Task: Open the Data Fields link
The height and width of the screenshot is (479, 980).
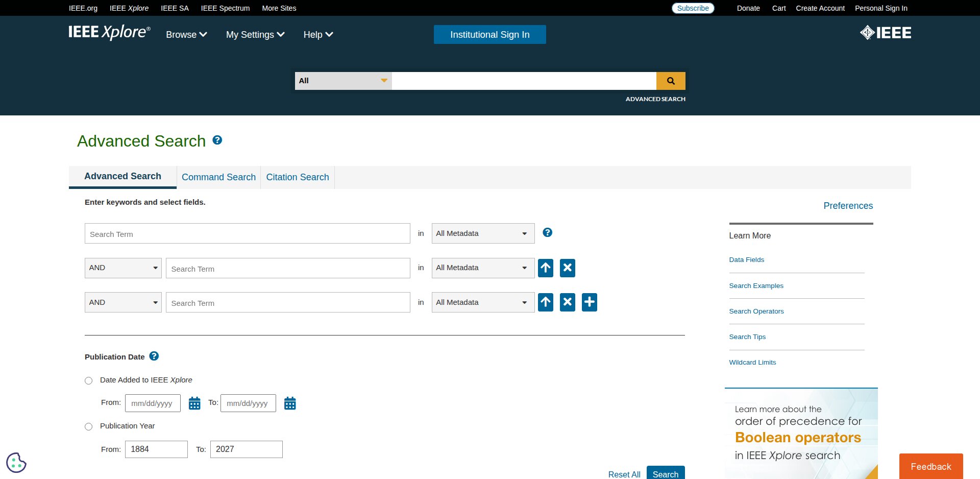Action: (x=746, y=260)
